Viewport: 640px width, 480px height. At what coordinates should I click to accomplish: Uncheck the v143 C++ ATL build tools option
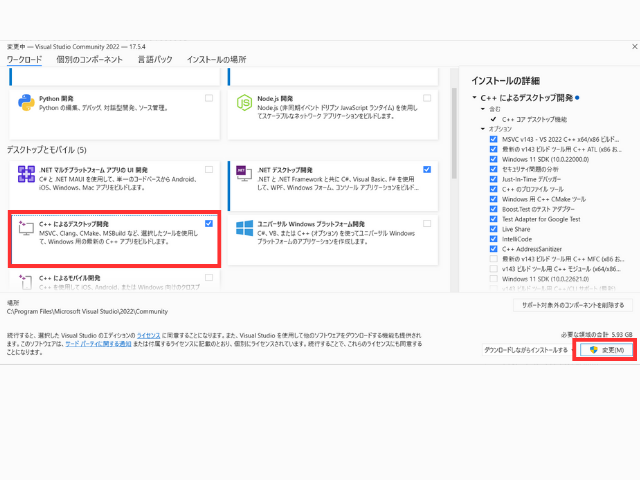pyautogui.click(x=493, y=149)
